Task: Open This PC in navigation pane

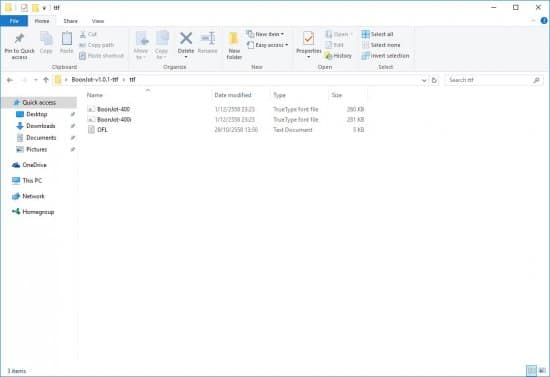Action: [x=32, y=181]
